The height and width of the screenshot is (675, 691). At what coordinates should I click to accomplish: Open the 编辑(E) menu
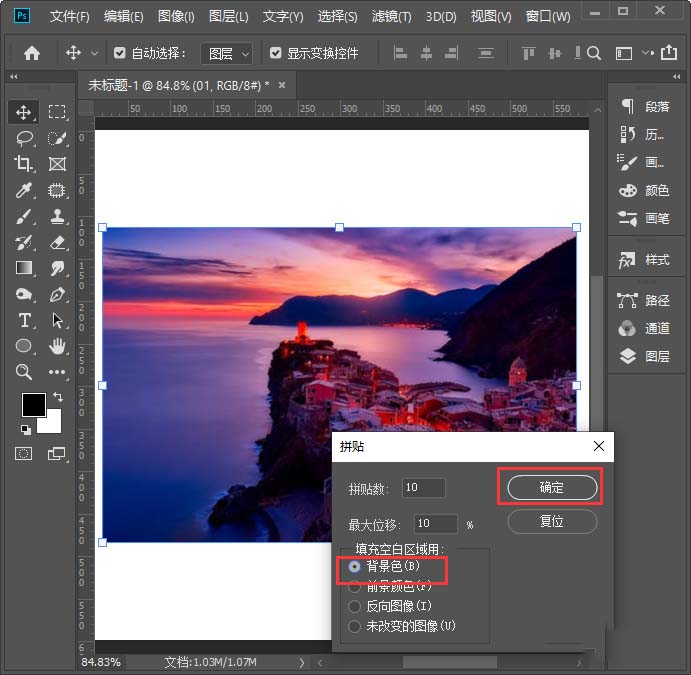tap(123, 17)
